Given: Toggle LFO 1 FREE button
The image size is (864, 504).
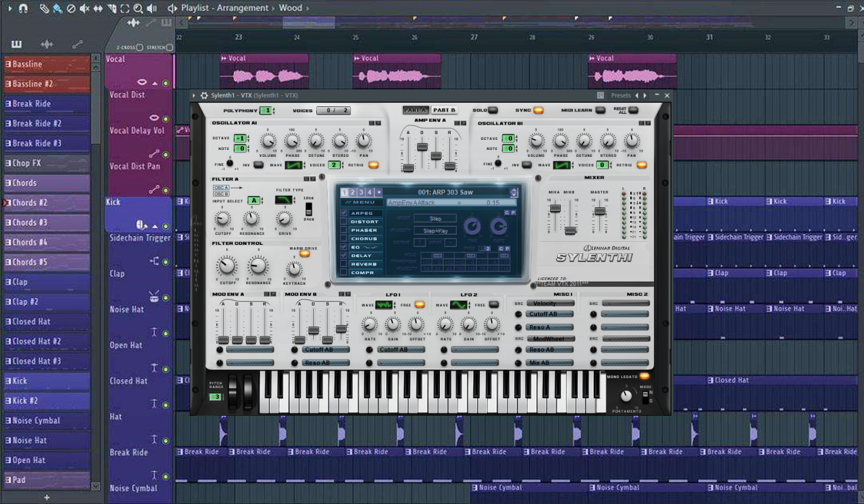Looking at the screenshot, I should pos(420,304).
